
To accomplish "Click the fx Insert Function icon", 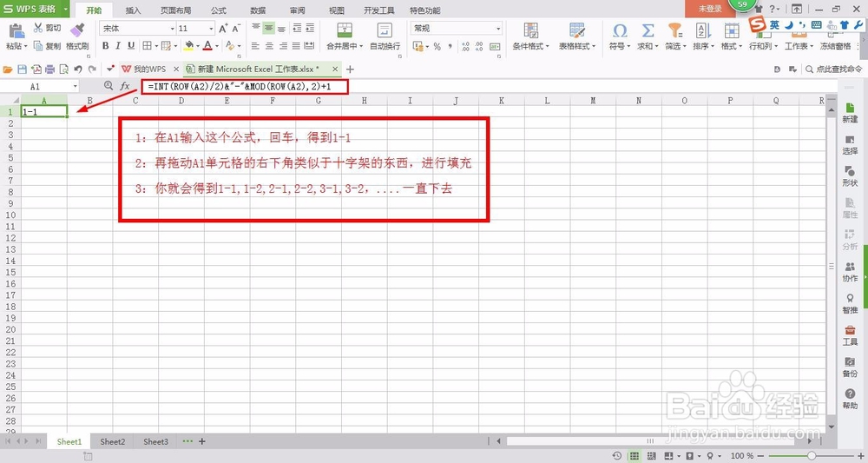I will click(125, 86).
